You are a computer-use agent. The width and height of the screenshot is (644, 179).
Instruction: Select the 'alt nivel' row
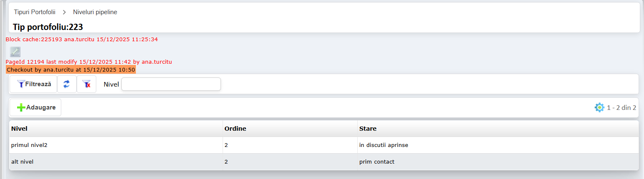[x=23, y=162]
